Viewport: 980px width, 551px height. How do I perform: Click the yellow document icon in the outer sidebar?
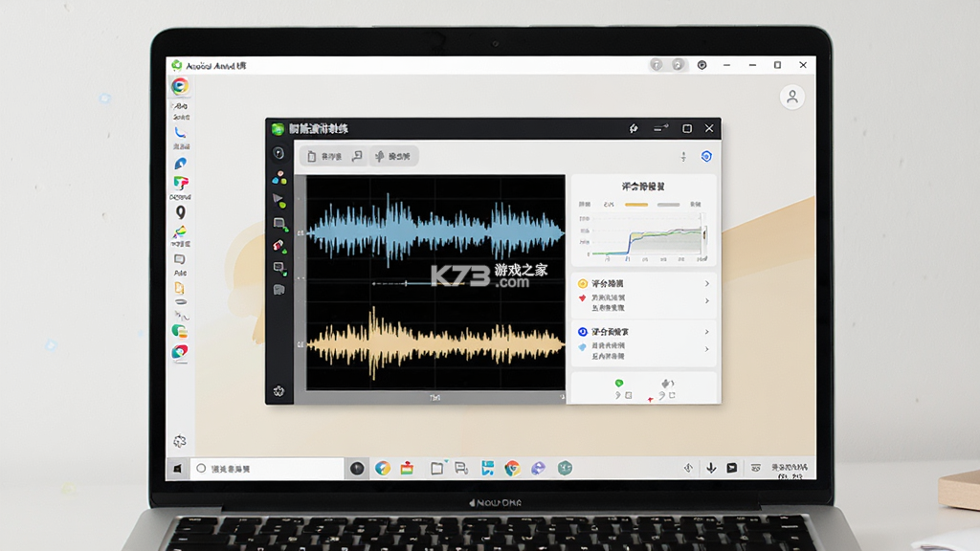click(179, 288)
